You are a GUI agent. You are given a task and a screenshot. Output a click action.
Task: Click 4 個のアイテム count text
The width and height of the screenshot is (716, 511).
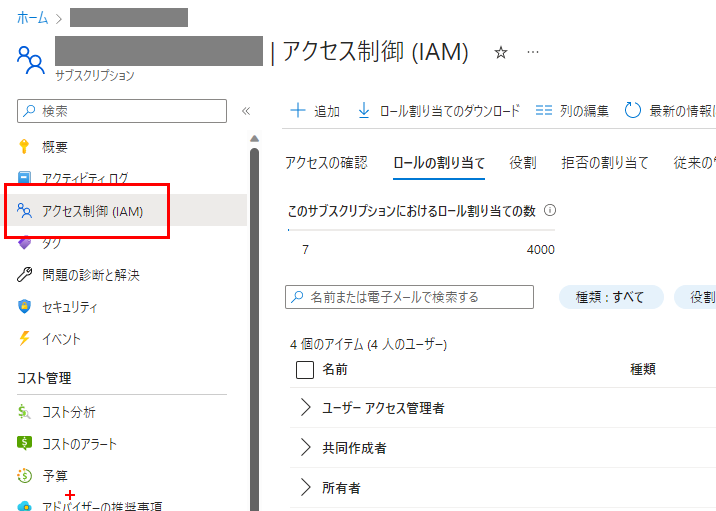click(x=368, y=344)
